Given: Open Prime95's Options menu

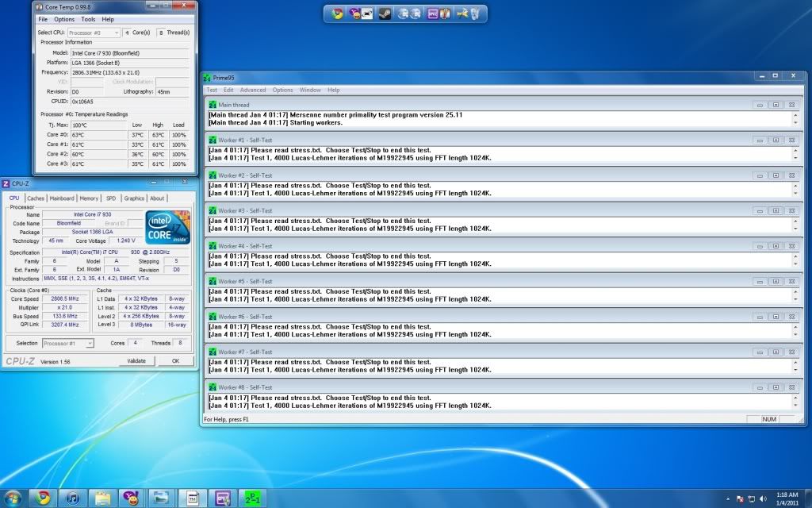Looking at the screenshot, I should [283, 90].
